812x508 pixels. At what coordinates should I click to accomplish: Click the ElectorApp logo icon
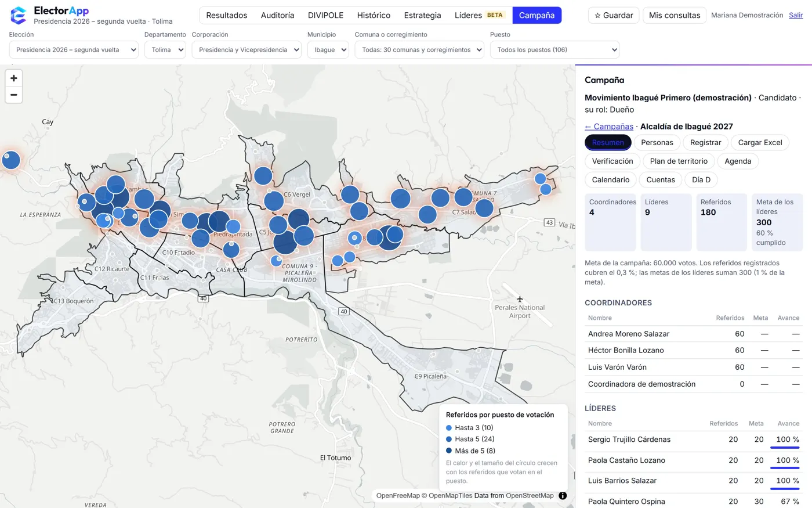pos(19,16)
